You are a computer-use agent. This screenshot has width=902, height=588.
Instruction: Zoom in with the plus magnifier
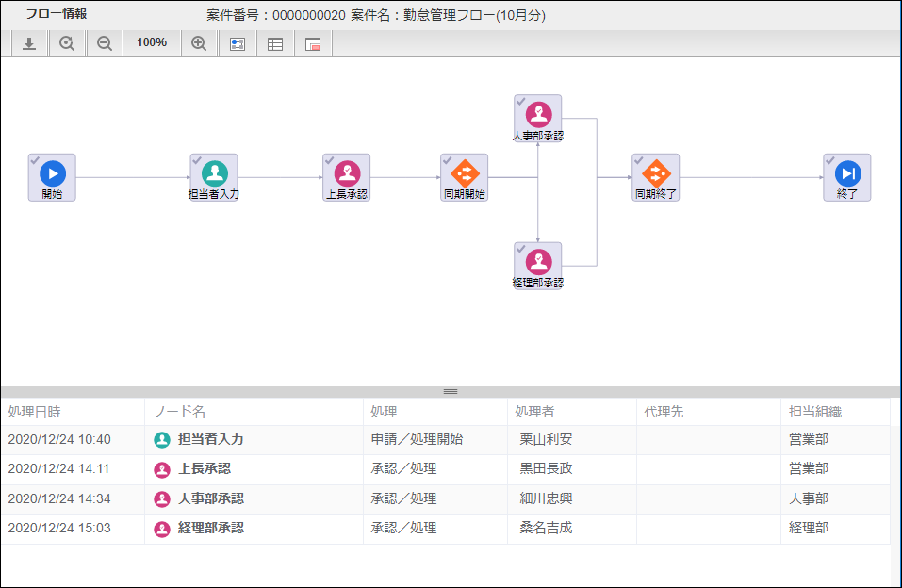pos(199,43)
